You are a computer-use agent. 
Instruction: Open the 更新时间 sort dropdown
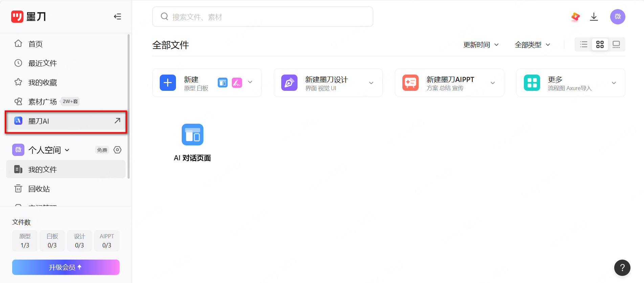coord(481,45)
